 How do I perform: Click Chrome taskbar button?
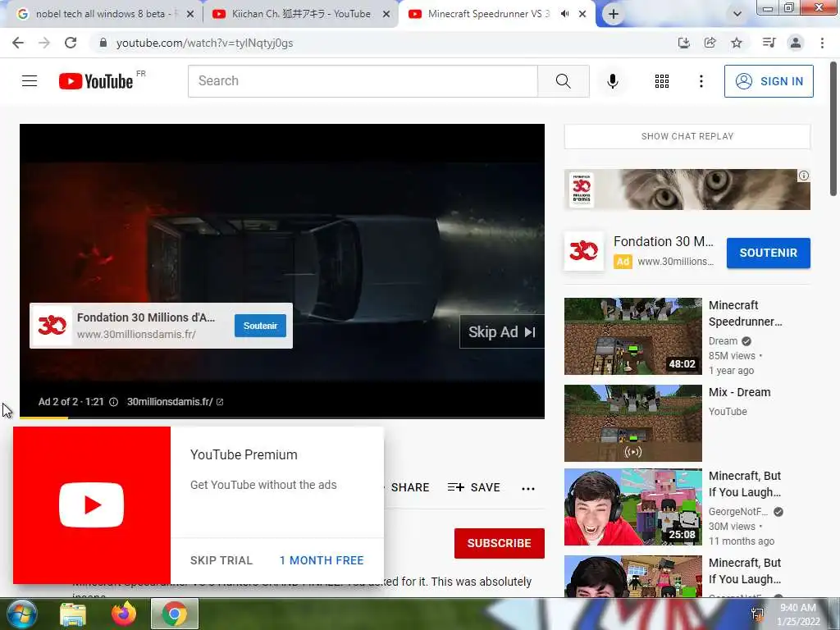pos(175,614)
